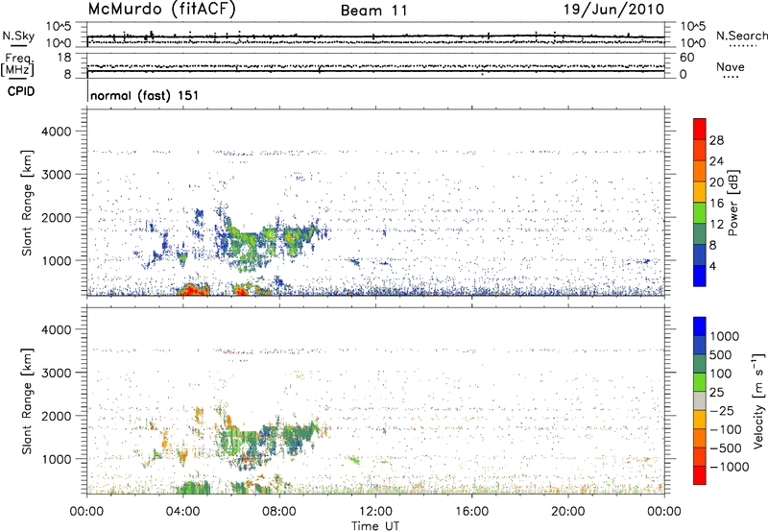768x532 pixels.
Task: Select the 2000 km tick on velocity panel
Action: (57, 416)
